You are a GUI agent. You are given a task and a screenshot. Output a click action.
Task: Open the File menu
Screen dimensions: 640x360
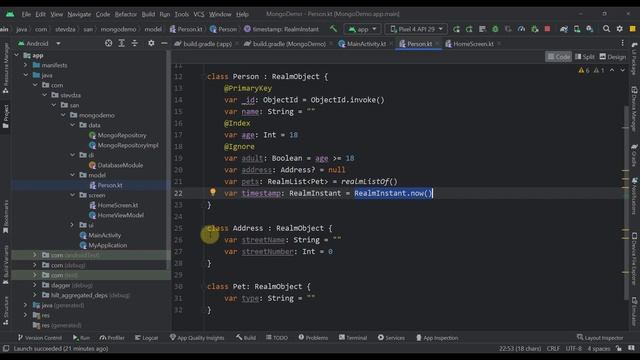click(x=26, y=14)
